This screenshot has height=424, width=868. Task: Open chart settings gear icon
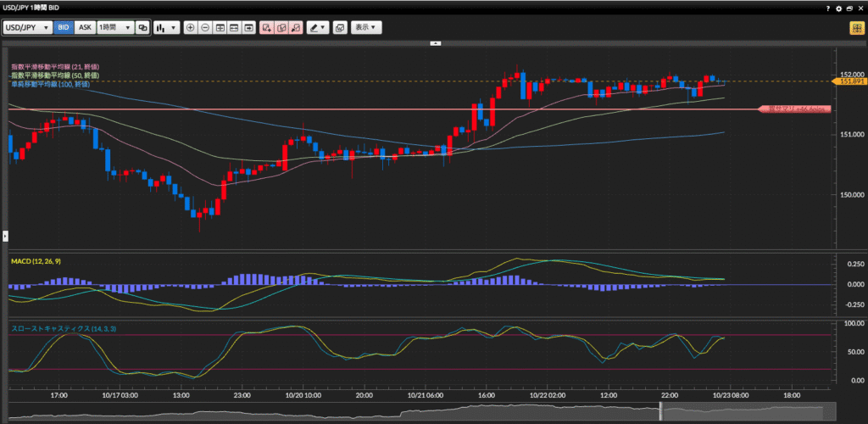(838, 8)
